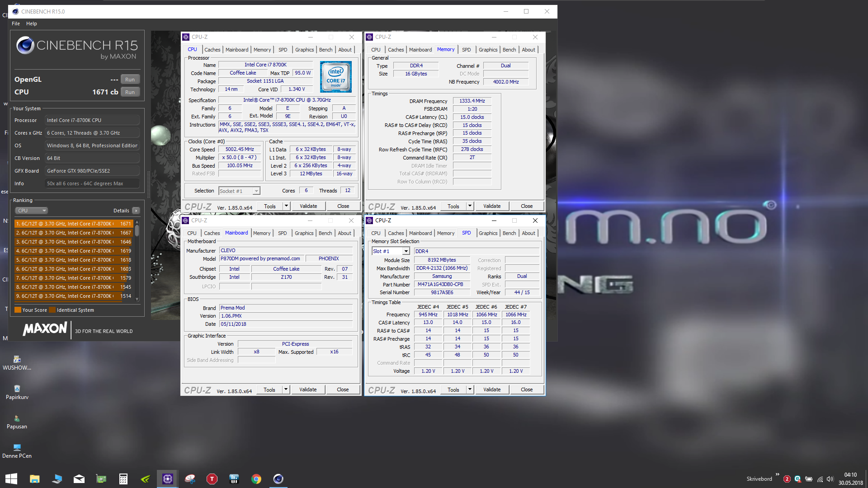This screenshot has height=488, width=868.
Task: Open the green circuit board app on taskbar
Action: 101,479
